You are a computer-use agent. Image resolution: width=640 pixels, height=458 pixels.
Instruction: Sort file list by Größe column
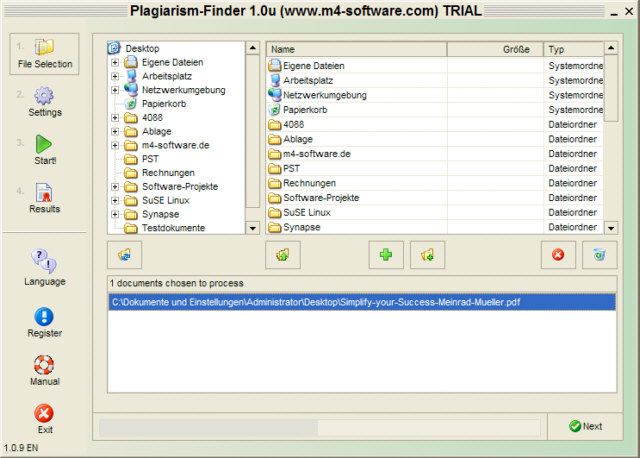click(495, 49)
